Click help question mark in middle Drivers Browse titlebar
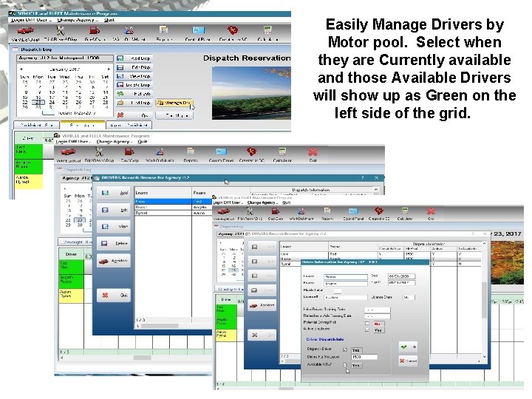Image resolution: width=532 pixels, height=399 pixels. [x=362, y=178]
